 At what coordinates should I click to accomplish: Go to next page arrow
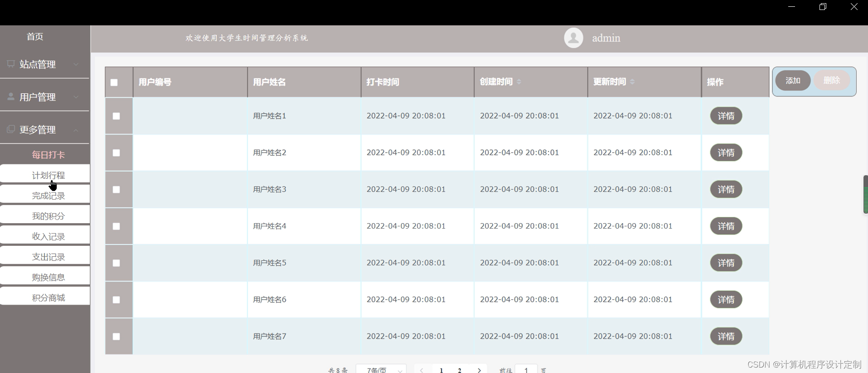pyautogui.click(x=479, y=370)
